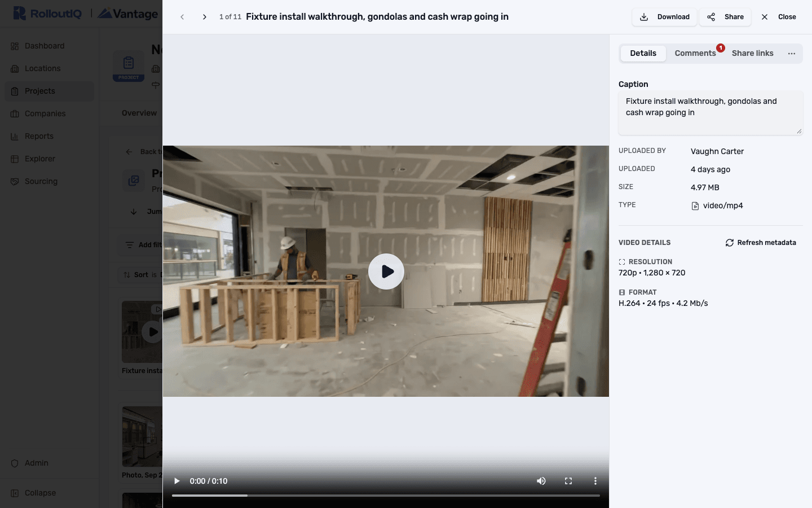Image resolution: width=812 pixels, height=508 pixels.
Task: Collapse the sidebar
Action: tap(49, 493)
